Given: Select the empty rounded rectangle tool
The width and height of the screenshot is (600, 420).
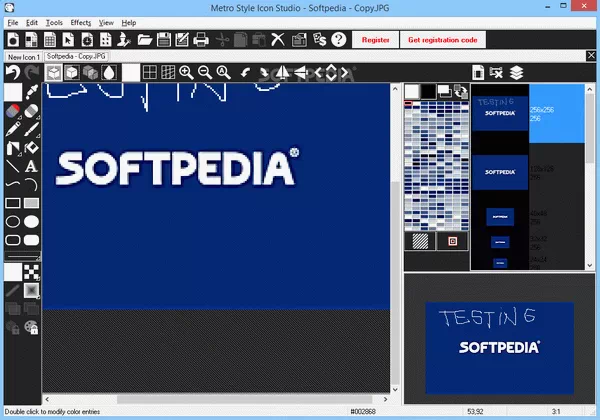Looking at the screenshot, I should [13, 240].
